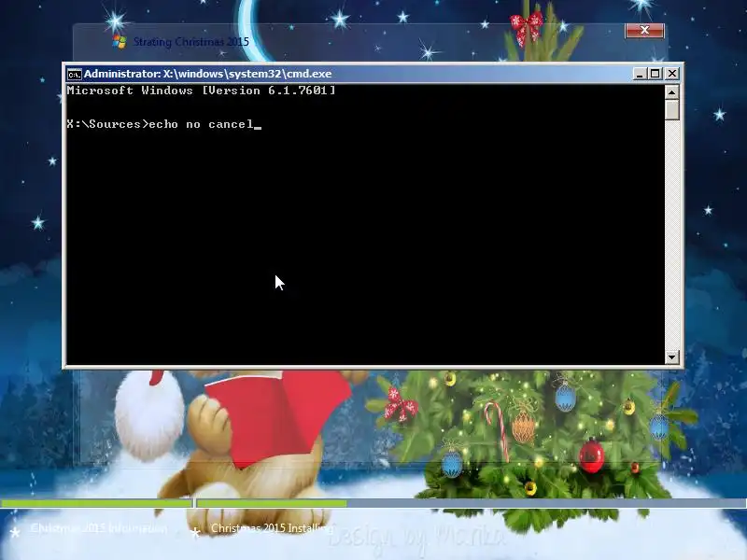Click the cmd.exe system menu icon

coord(74,75)
